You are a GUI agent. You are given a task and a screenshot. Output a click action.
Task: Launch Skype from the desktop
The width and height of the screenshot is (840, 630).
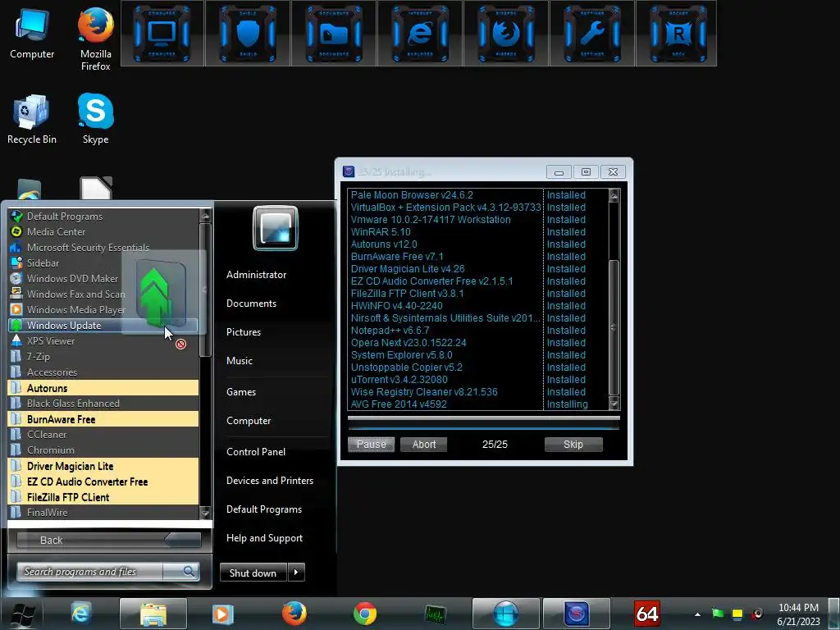coord(95,119)
